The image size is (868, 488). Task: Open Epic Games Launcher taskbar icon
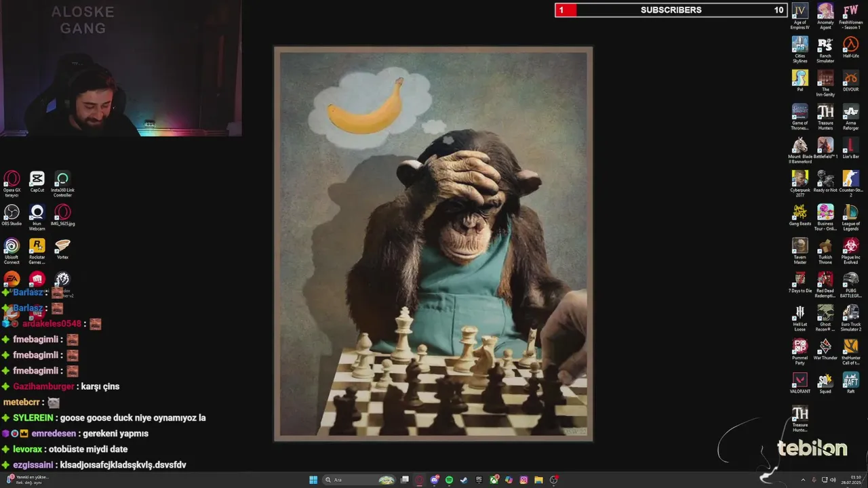coord(479,480)
